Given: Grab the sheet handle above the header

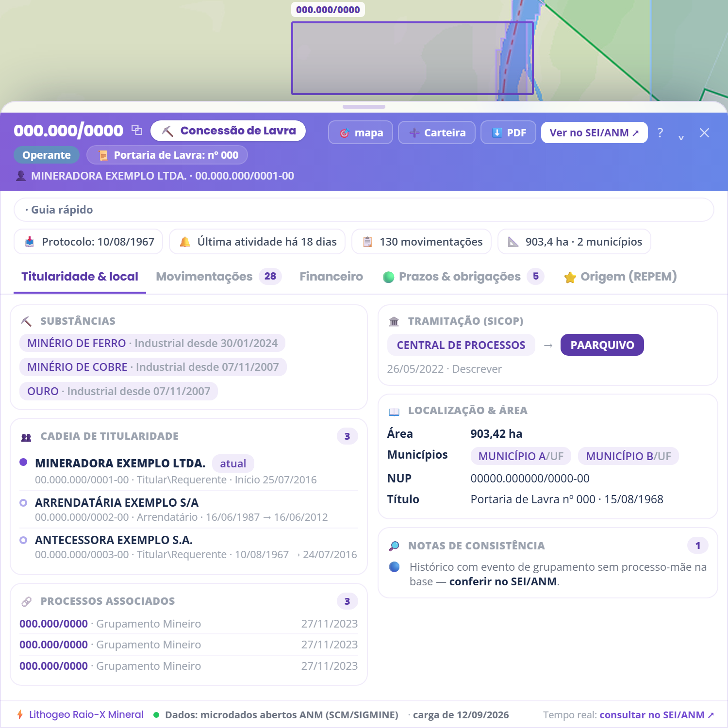Looking at the screenshot, I should point(364,107).
